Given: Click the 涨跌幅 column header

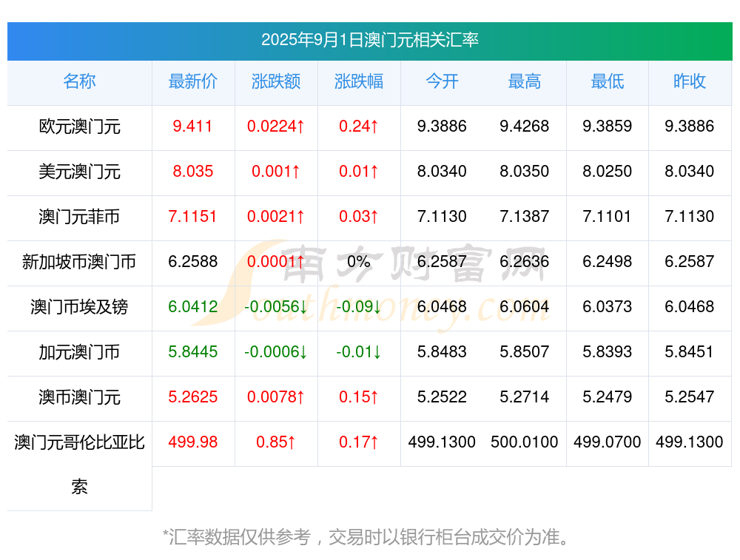Looking at the screenshot, I should [x=359, y=81].
